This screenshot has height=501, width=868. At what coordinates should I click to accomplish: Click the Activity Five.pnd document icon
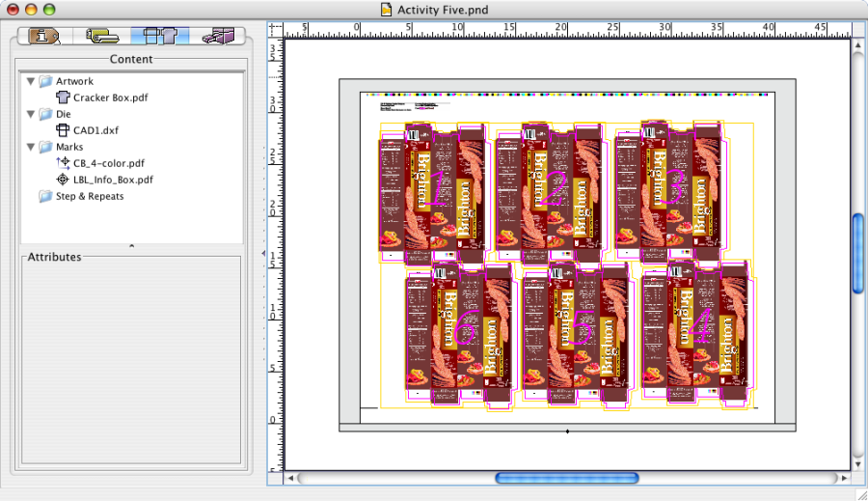click(x=386, y=10)
